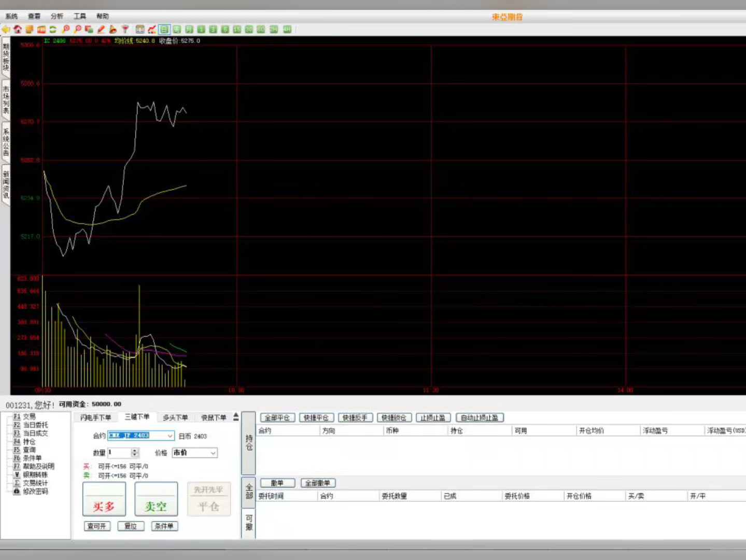746x560 pixels.
Task: Click the 全部平仓 button
Action: [x=277, y=417]
